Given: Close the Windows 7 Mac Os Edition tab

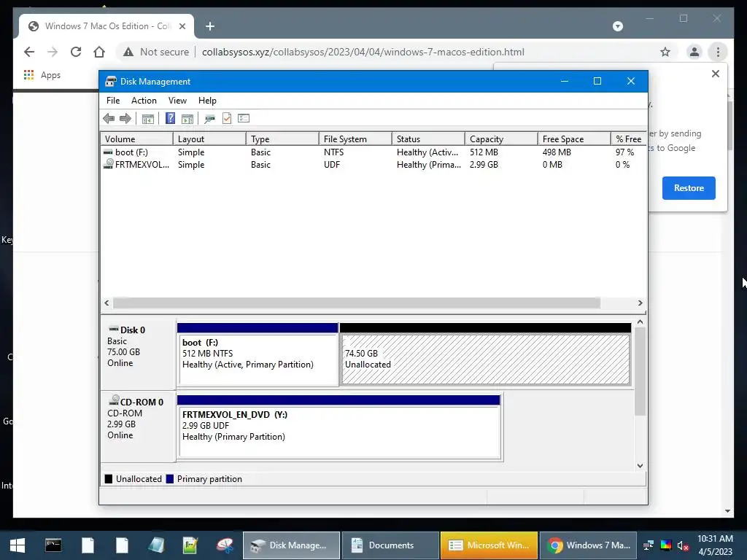Looking at the screenshot, I should [182, 26].
